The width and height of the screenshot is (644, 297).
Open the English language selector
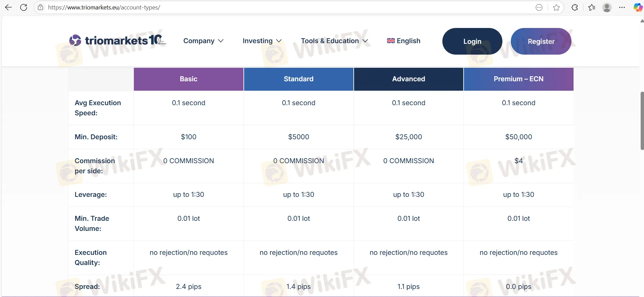(404, 41)
